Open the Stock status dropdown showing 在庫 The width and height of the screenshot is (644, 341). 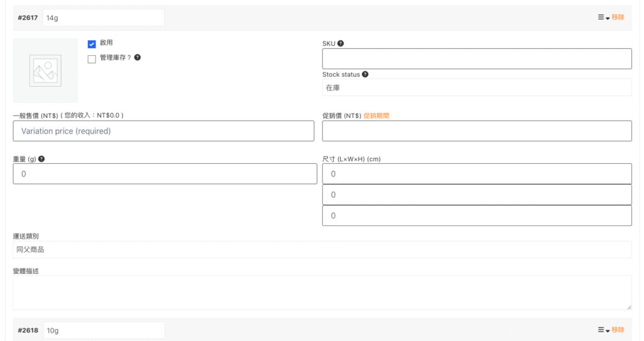[x=476, y=88]
